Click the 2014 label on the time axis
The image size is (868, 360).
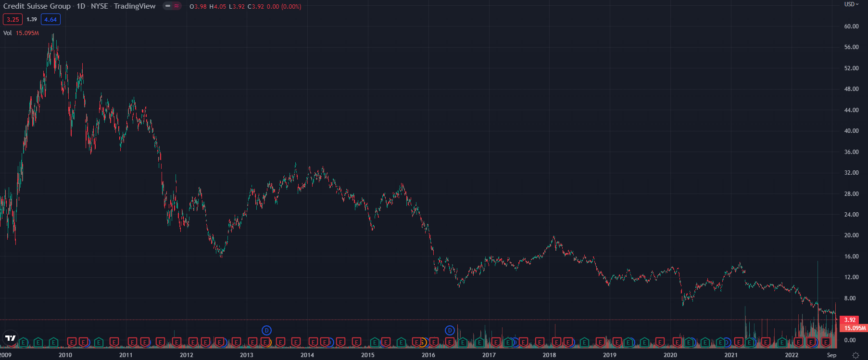click(307, 355)
